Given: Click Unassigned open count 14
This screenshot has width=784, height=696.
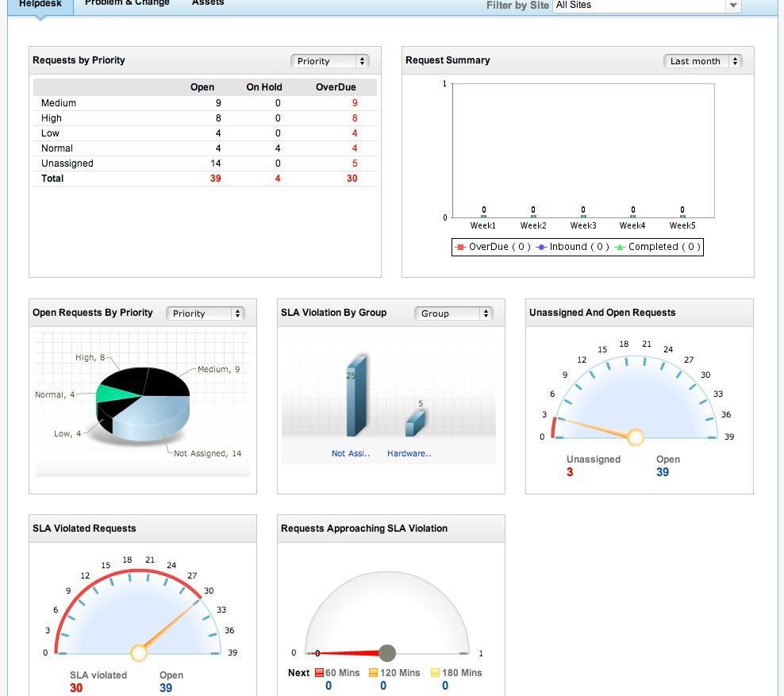Looking at the screenshot, I should pyautogui.click(x=216, y=163).
